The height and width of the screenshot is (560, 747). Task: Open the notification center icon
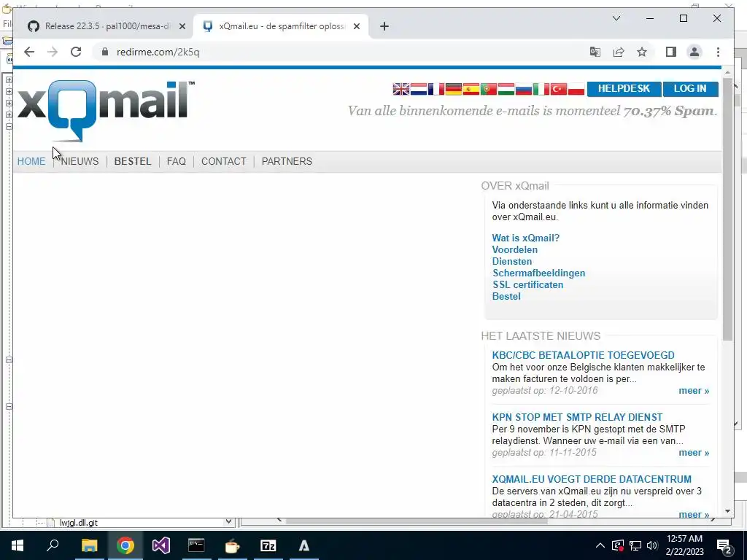coord(724,545)
